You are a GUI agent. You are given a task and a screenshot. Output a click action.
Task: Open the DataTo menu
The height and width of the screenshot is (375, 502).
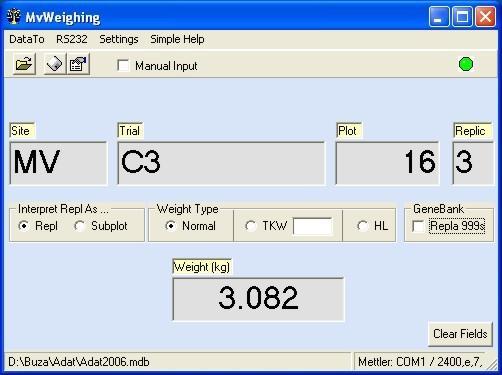tap(27, 39)
